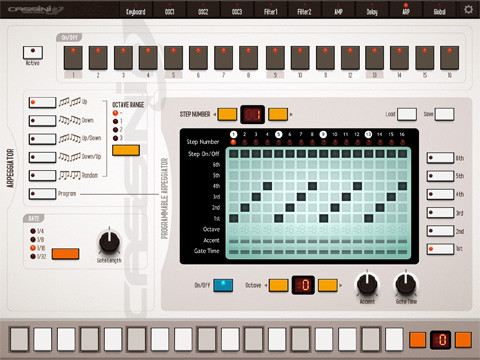The height and width of the screenshot is (360, 480).
Task: Select the 6th note row button
Action: 441,158
